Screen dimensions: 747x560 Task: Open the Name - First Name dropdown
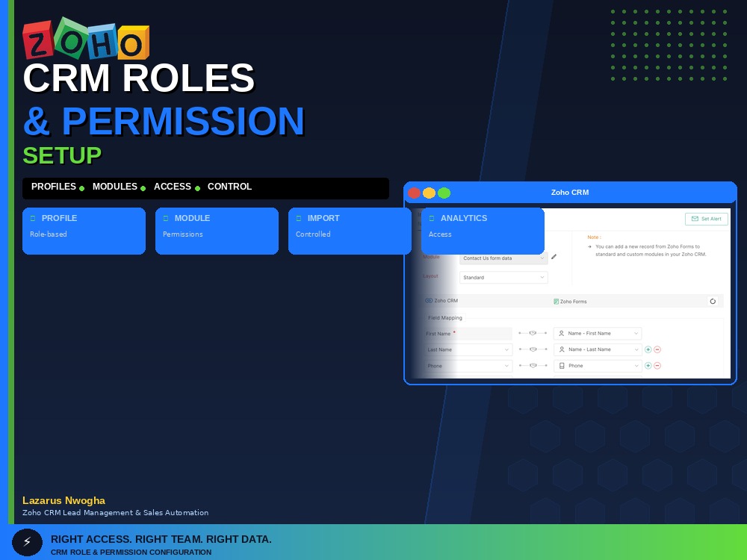pyautogui.click(x=598, y=333)
